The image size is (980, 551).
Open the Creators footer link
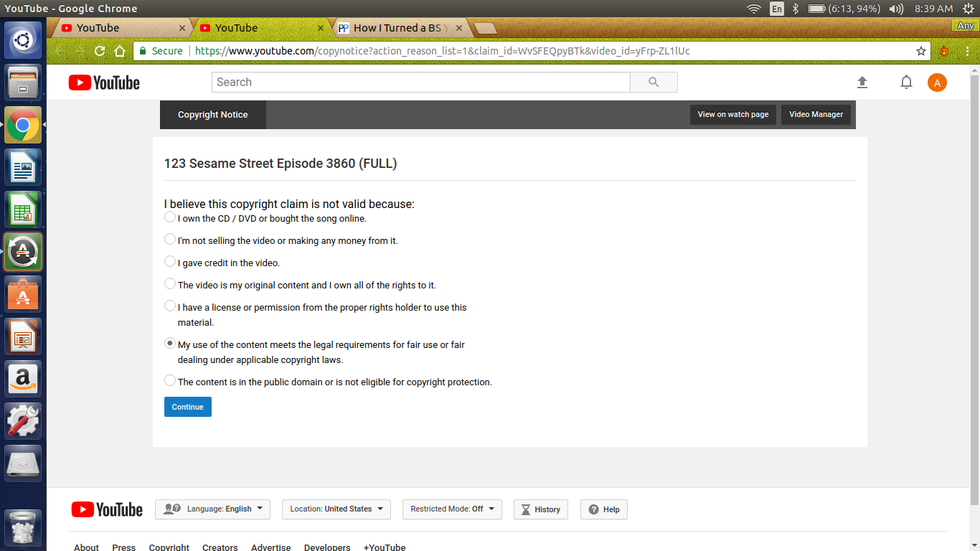pos(220,547)
